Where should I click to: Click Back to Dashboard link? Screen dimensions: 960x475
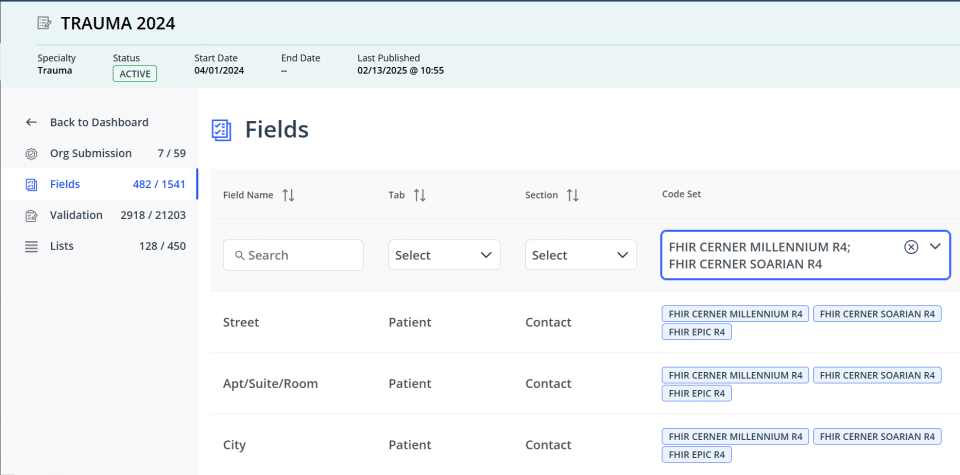click(99, 122)
